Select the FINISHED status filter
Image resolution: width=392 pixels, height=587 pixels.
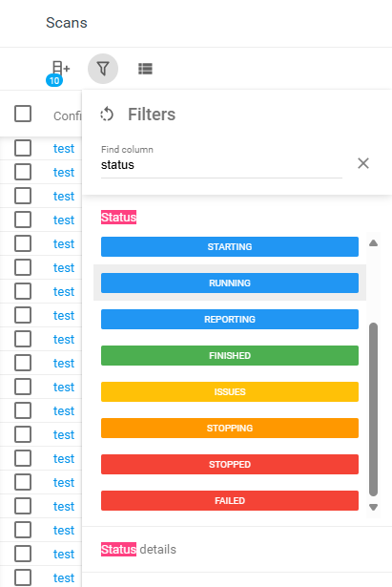230,356
